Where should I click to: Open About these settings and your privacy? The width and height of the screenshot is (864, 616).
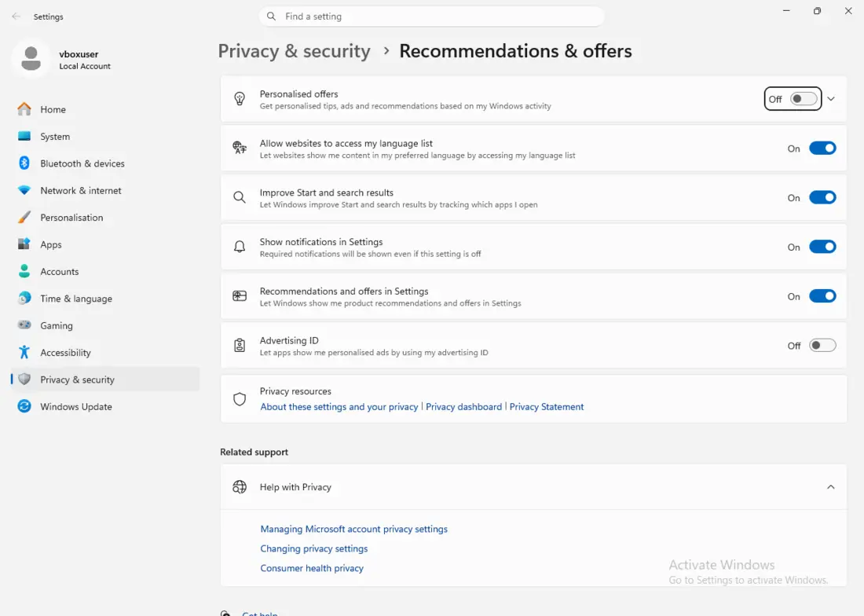click(339, 407)
